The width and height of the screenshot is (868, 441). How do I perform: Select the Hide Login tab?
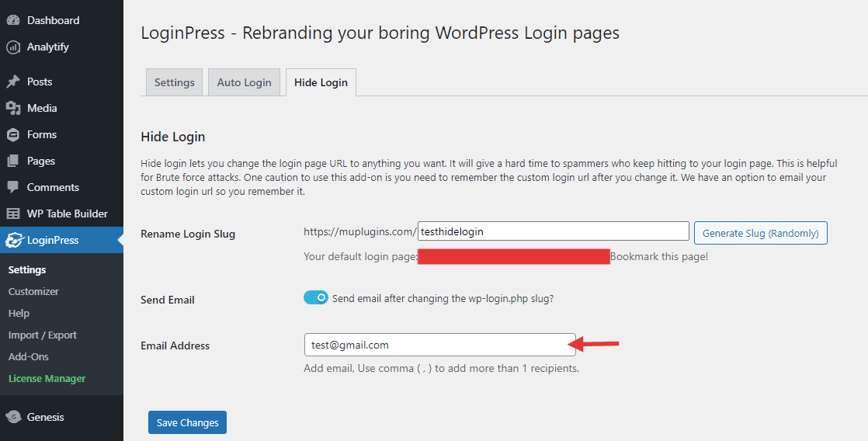(321, 82)
